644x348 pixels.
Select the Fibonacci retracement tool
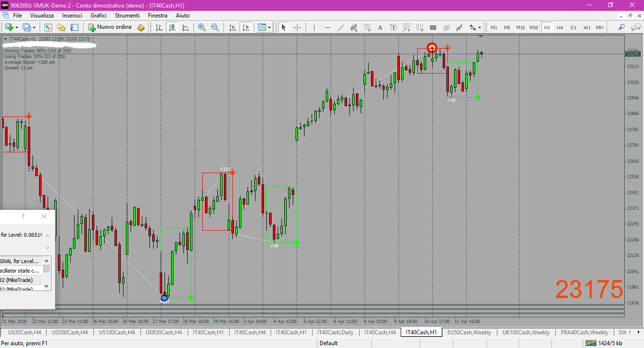(x=367, y=27)
